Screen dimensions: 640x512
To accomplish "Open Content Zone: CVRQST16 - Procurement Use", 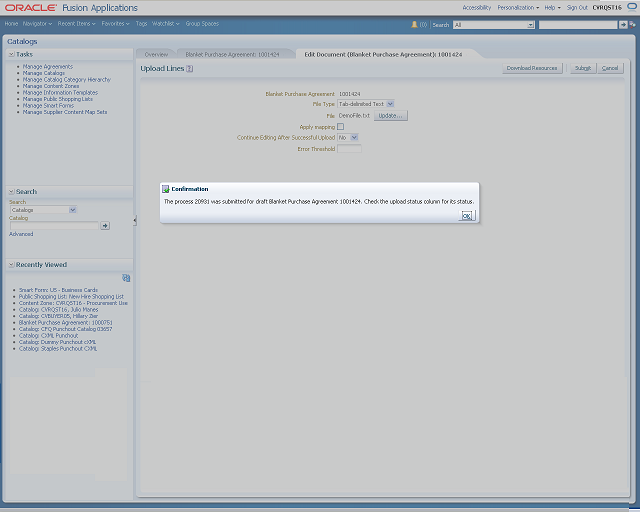I will (x=73, y=303).
